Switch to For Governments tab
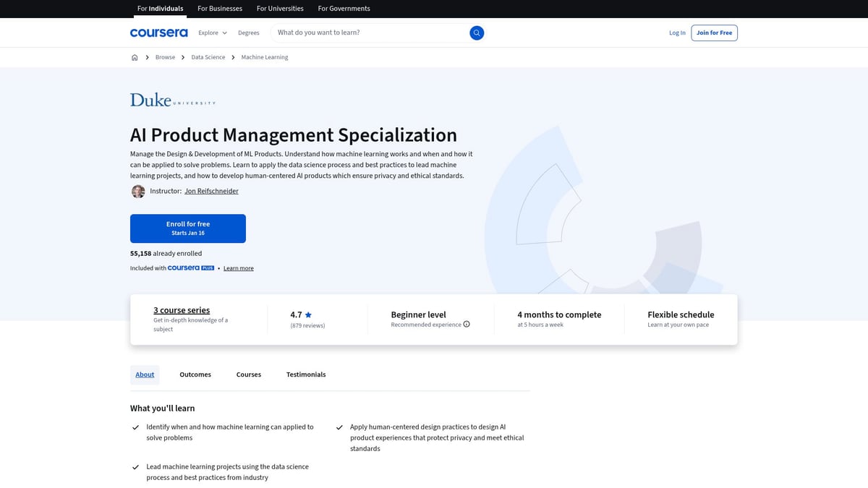Image resolution: width=868 pixels, height=488 pixels. click(344, 9)
